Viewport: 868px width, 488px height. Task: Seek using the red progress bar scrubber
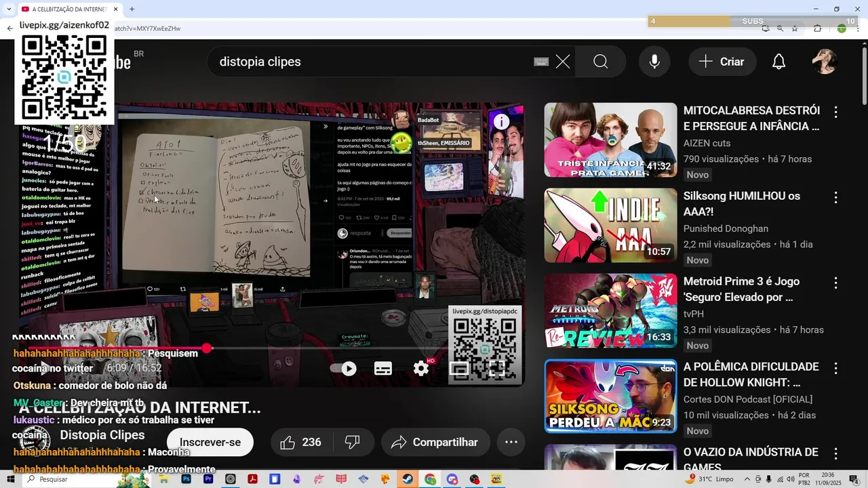point(207,348)
